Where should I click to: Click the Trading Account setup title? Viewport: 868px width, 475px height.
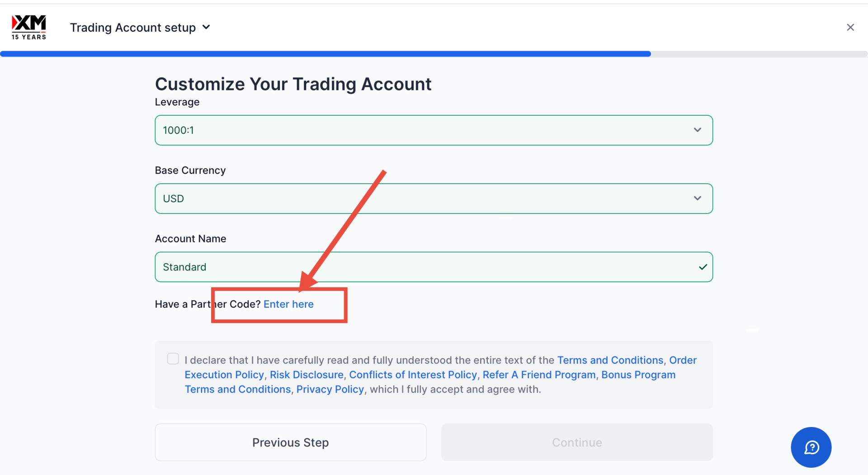pos(132,28)
